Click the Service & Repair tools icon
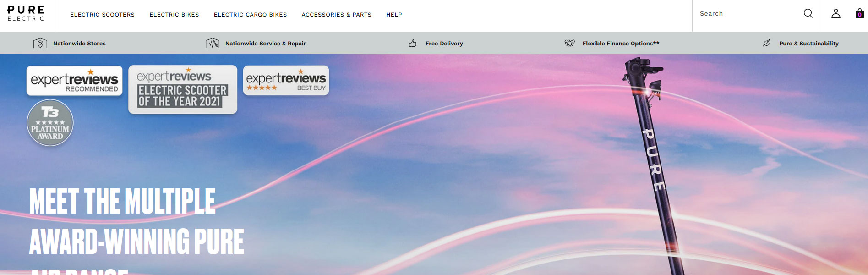868x275 pixels. pos(213,44)
